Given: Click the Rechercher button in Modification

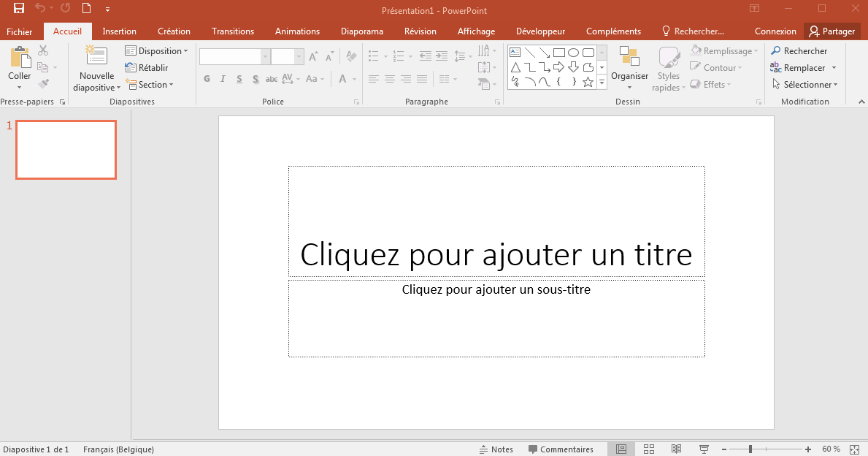Looking at the screenshot, I should [800, 51].
